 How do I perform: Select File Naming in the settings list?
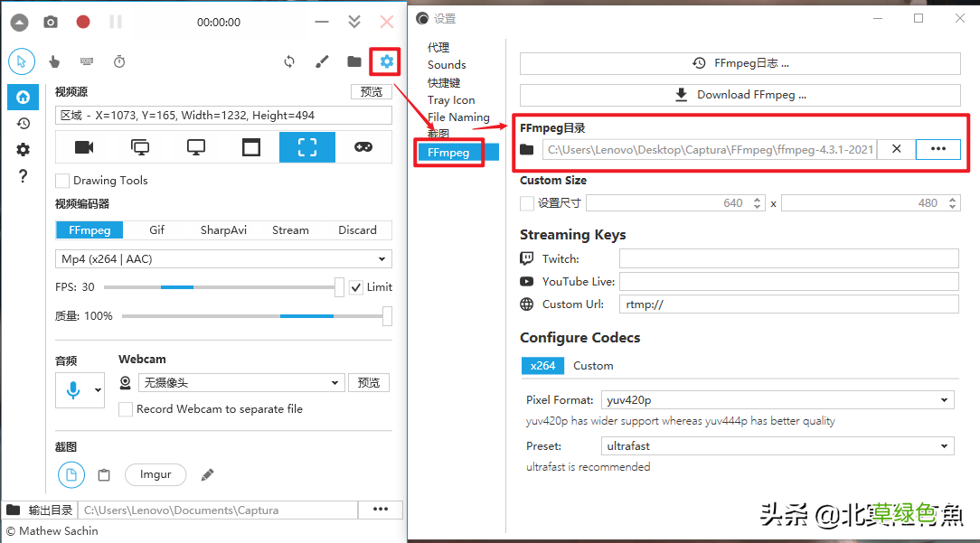[x=458, y=117]
